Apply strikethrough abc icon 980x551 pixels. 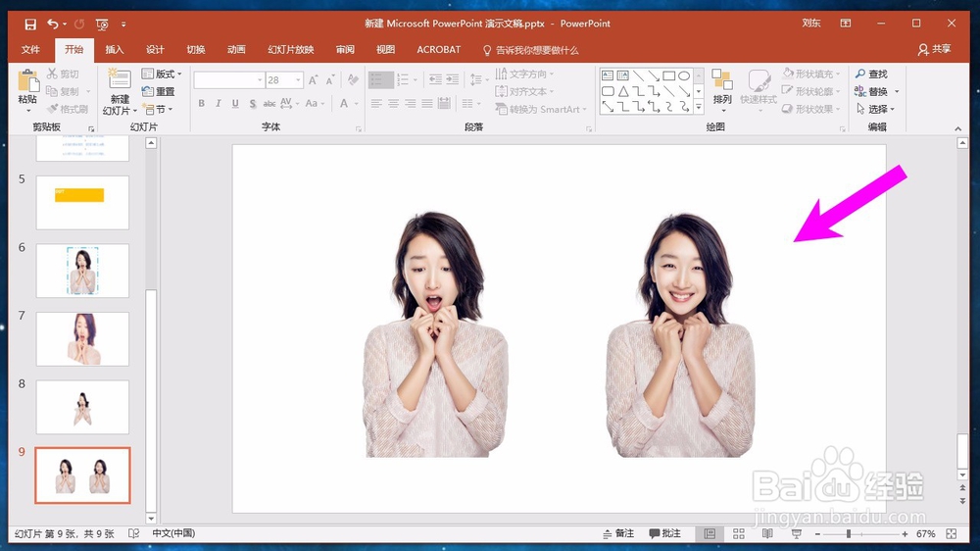click(269, 103)
